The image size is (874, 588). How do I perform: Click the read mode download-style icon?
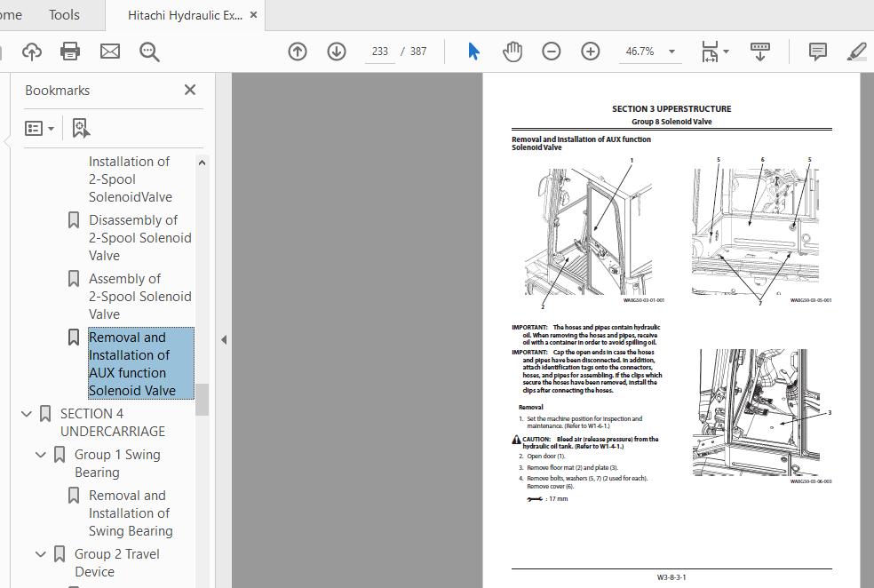click(759, 52)
